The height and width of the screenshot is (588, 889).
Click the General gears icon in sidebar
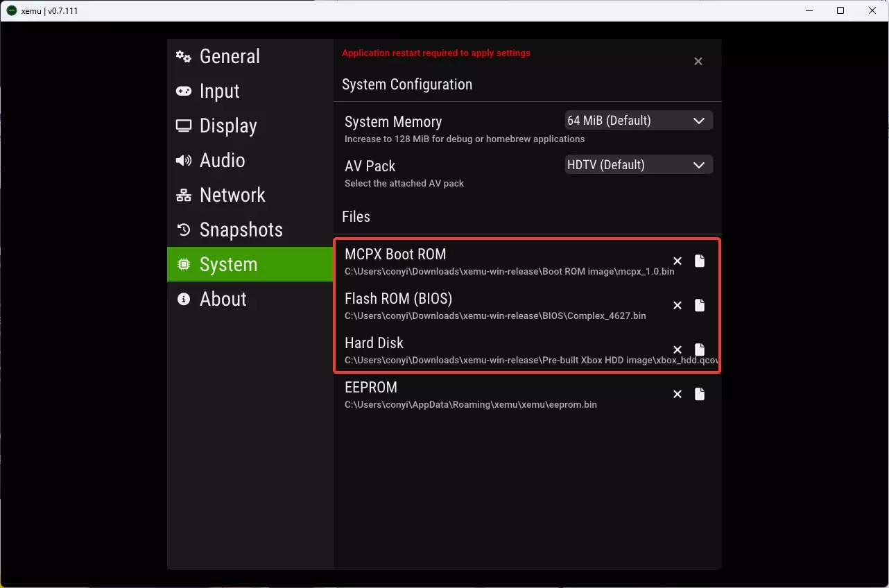pos(184,56)
